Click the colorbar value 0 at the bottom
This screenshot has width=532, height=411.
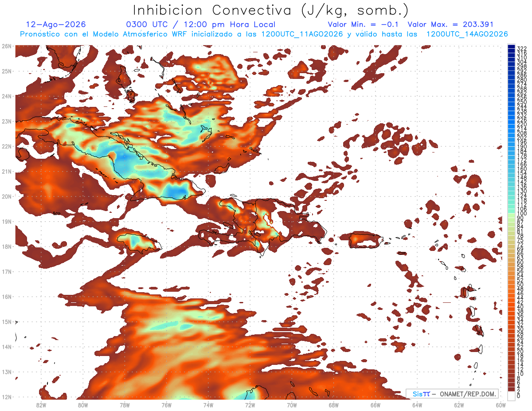click(519, 396)
